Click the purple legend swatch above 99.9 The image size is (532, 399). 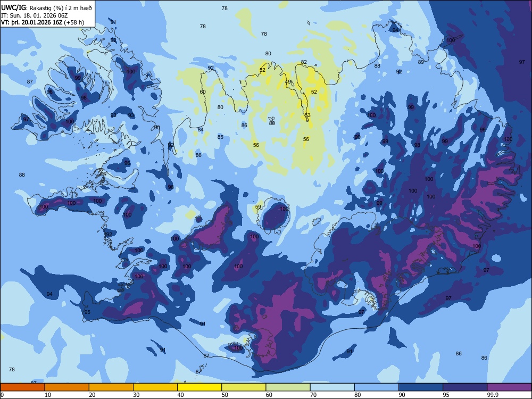click(x=509, y=387)
